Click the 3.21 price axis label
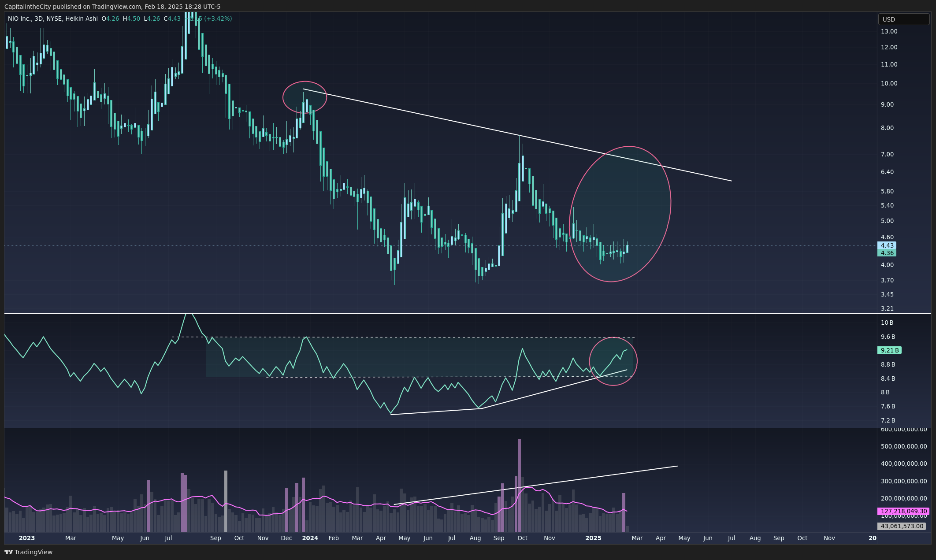 (x=887, y=308)
